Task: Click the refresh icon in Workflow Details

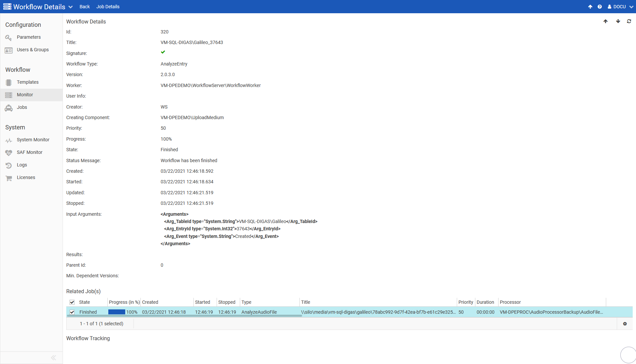Action: pyautogui.click(x=629, y=22)
